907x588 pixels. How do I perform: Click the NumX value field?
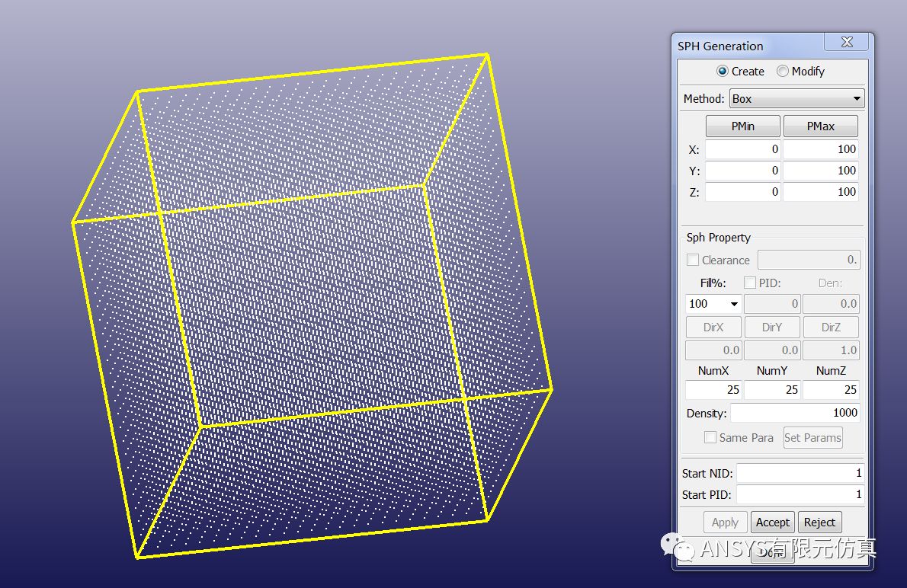coord(713,390)
